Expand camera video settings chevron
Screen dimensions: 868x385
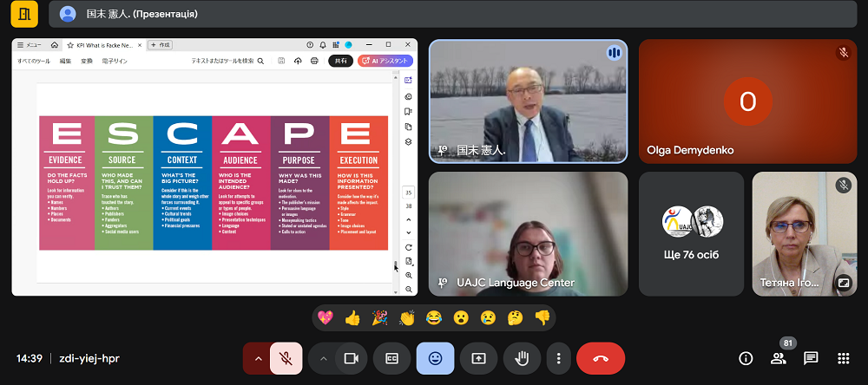click(324, 358)
